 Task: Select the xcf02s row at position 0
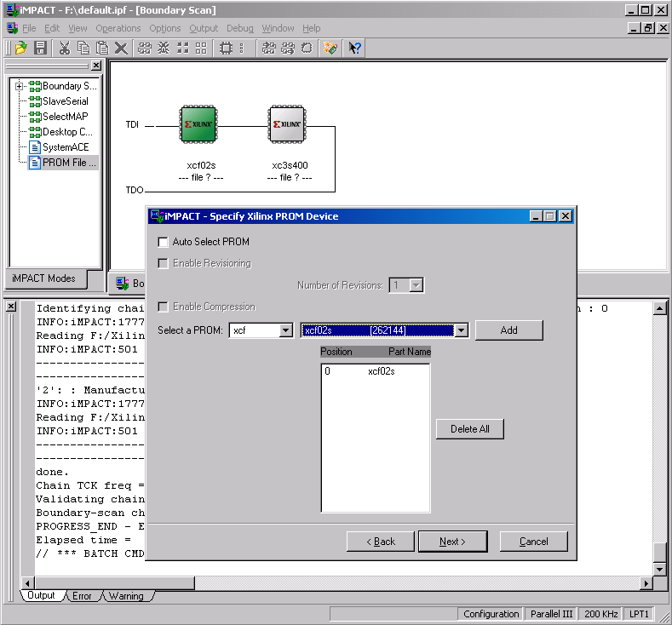[x=375, y=371]
